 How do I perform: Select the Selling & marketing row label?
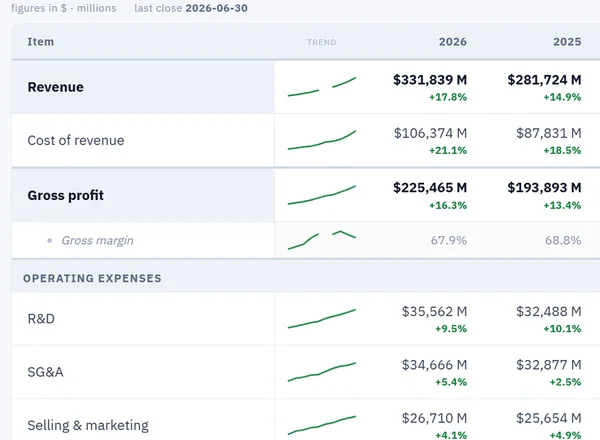[x=88, y=425]
